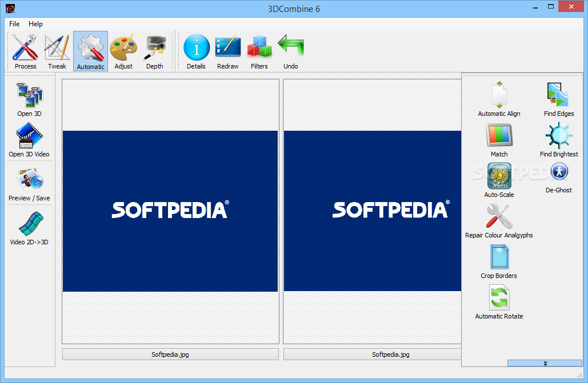Run Find Edges

point(559,99)
